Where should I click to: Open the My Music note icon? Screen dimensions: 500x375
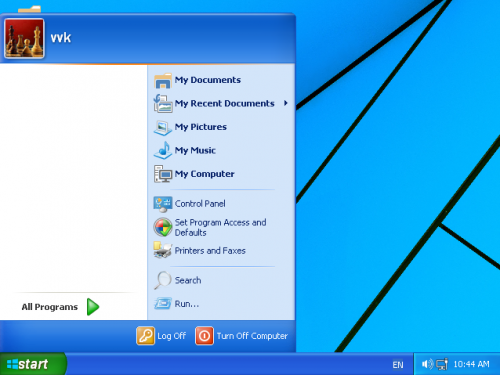163,151
